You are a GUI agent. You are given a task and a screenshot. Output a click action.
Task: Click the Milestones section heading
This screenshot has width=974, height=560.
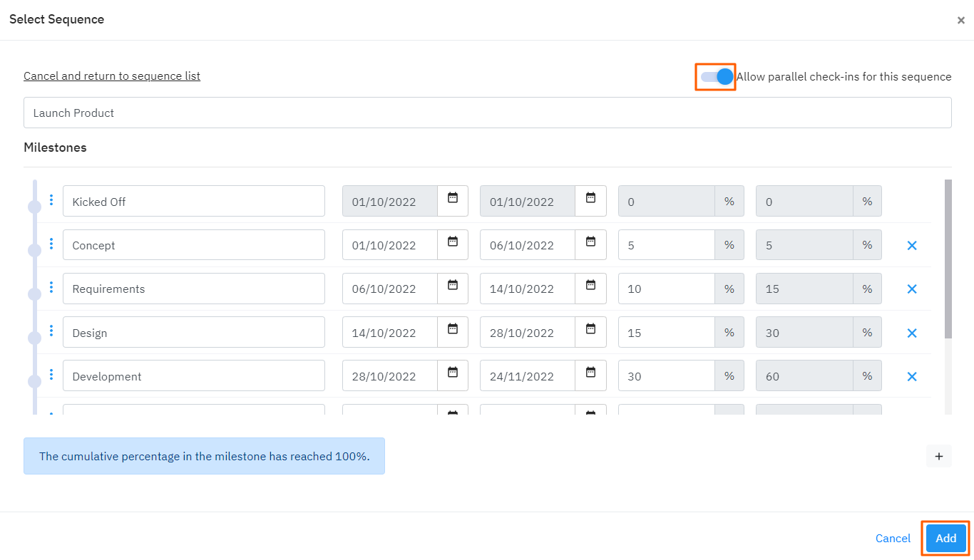[55, 147]
